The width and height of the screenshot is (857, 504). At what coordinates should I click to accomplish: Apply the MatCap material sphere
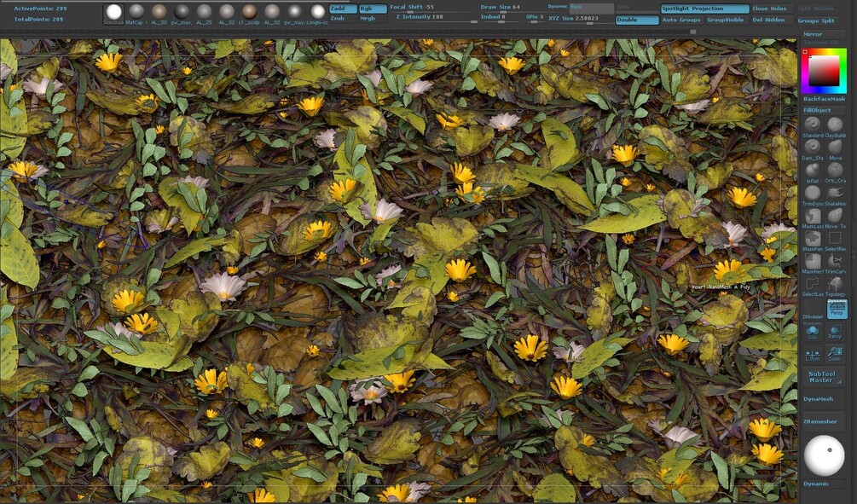coord(136,11)
